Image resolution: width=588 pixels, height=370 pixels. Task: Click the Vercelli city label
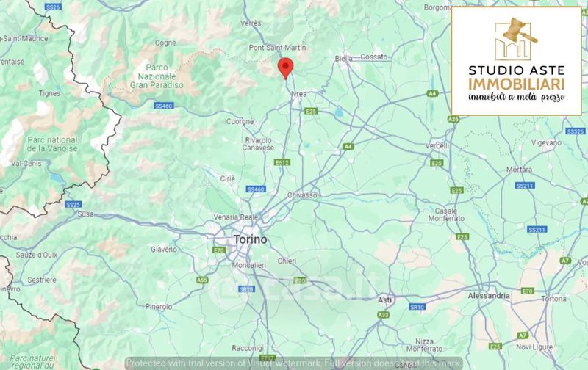[437, 145]
